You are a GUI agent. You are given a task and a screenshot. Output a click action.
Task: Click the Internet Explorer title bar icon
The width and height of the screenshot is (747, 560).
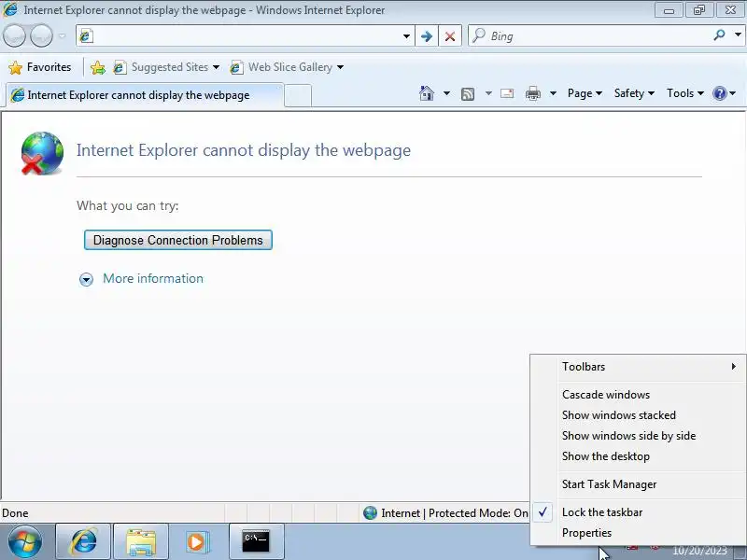tap(9, 9)
